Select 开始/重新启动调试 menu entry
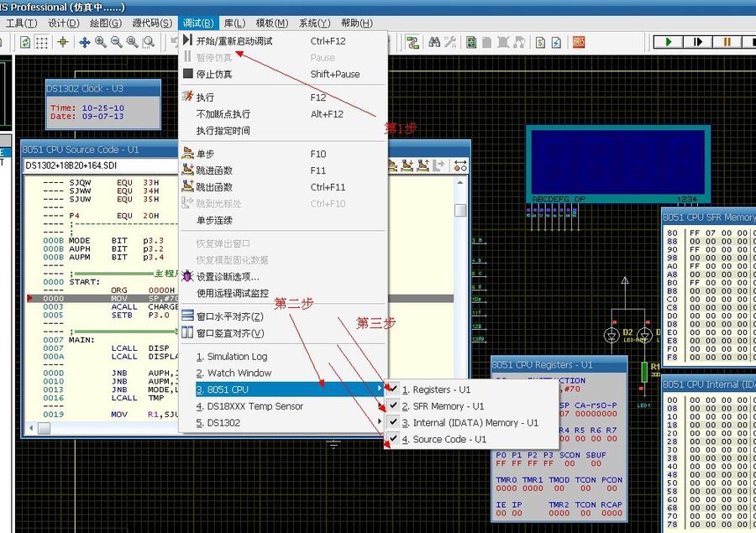The width and height of the screenshot is (756, 533). (234, 40)
